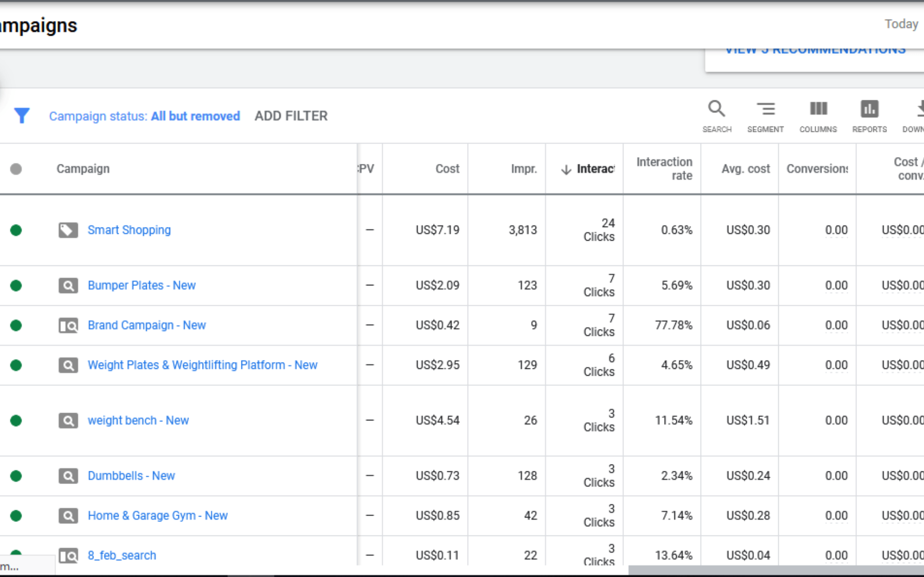This screenshot has width=924, height=577.
Task: Open Home & Garage Gym - New campaign
Action: coord(157,516)
